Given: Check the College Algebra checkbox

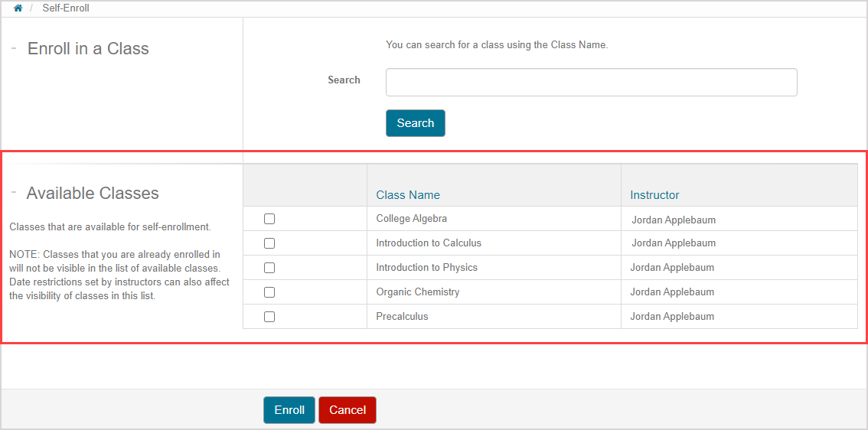Looking at the screenshot, I should [x=269, y=219].
